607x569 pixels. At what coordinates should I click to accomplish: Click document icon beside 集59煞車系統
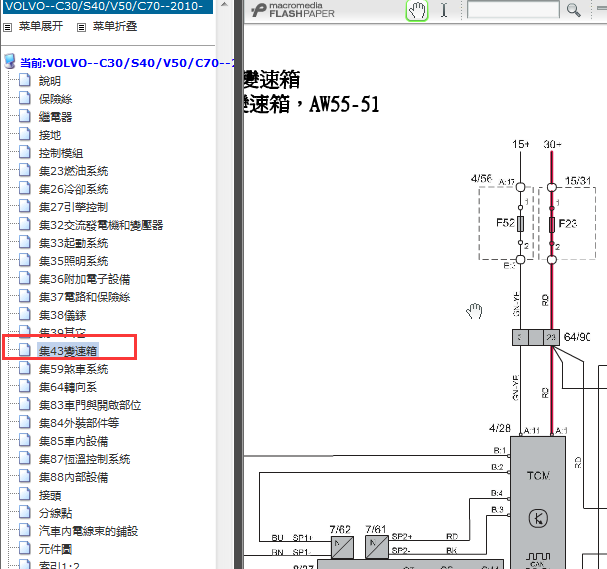click(x=25, y=368)
